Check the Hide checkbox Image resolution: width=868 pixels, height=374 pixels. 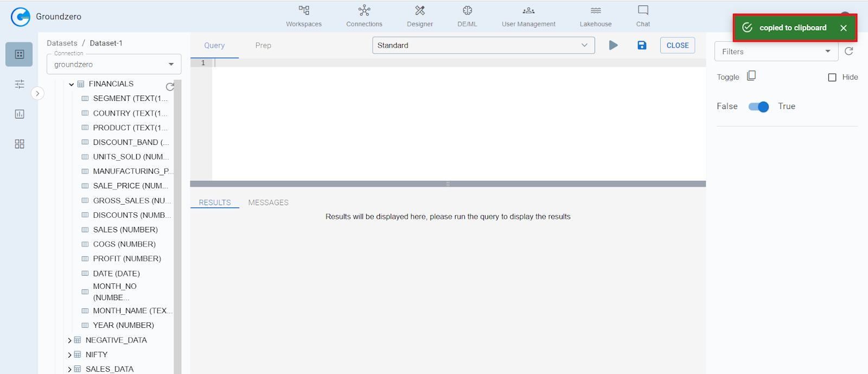(x=832, y=78)
